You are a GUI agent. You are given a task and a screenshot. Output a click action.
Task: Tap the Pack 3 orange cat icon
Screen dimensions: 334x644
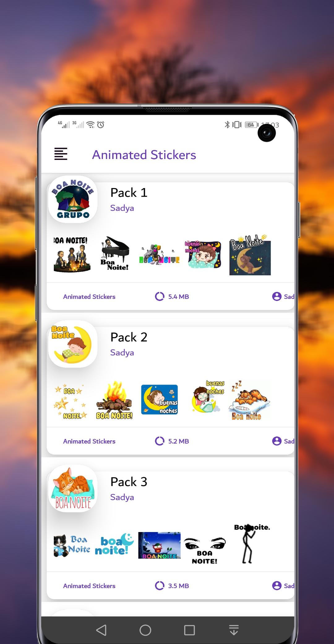point(73,488)
